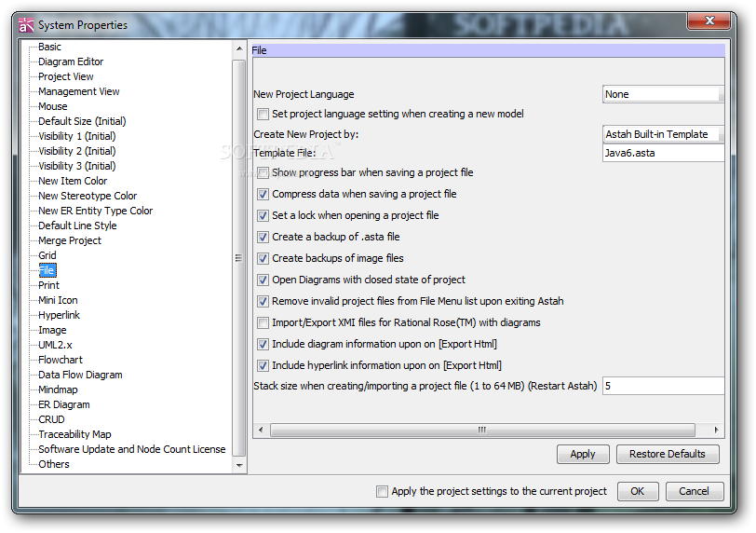Select the highlighted File tree item
Viewport: 756px width, 533px height.
[x=47, y=270]
